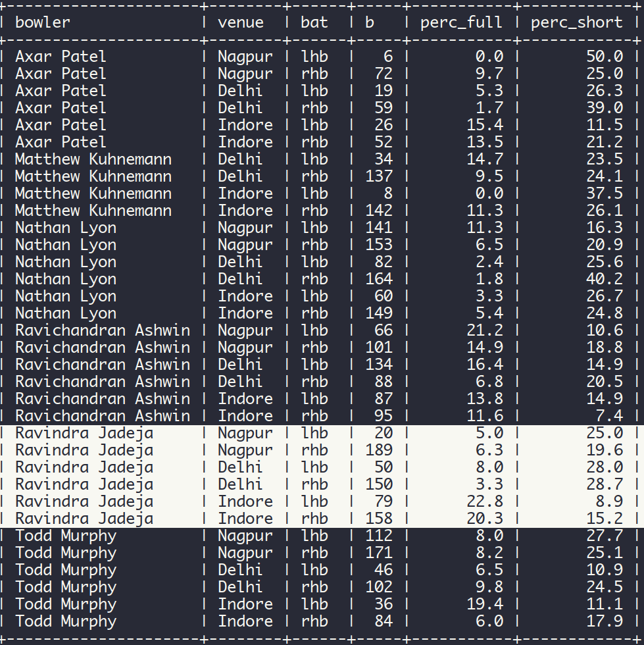This screenshot has width=644, height=645.
Task: Click the perc_short value 25.1
Action: pos(605,553)
